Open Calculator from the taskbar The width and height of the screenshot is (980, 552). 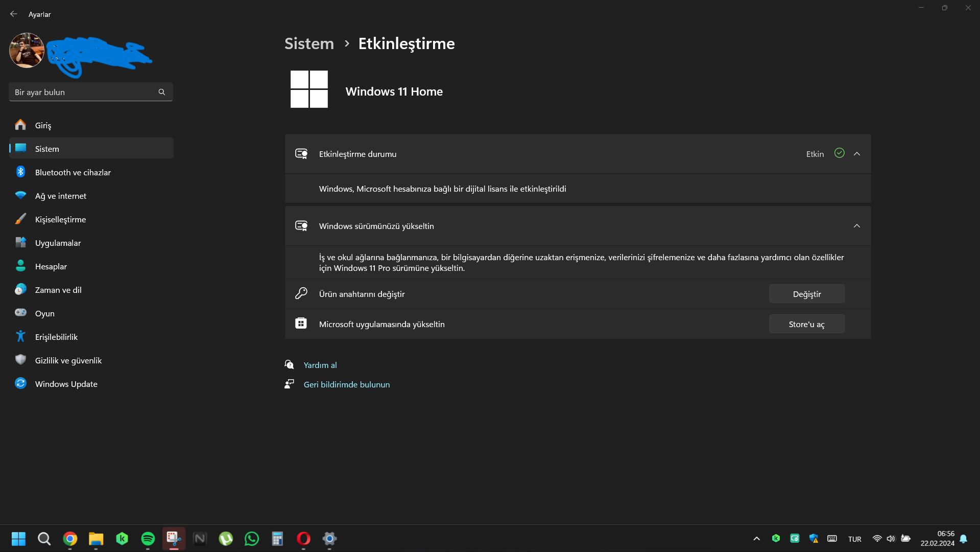[277, 539]
